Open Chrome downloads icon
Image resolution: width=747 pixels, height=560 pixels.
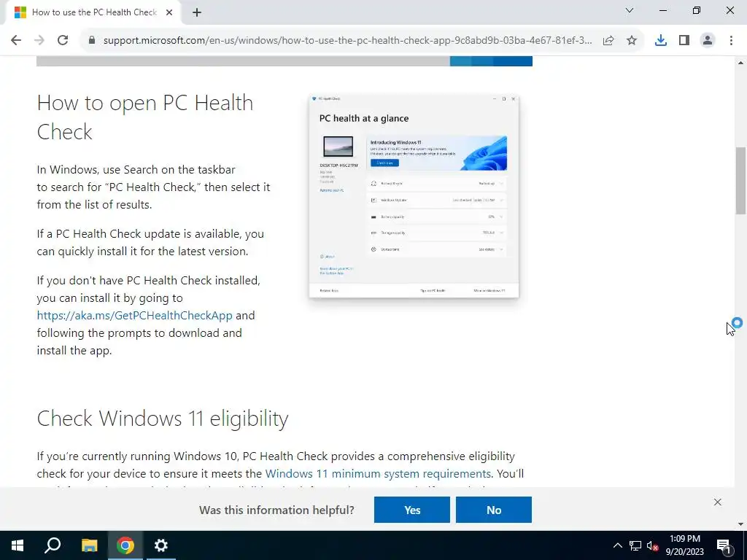(x=661, y=41)
